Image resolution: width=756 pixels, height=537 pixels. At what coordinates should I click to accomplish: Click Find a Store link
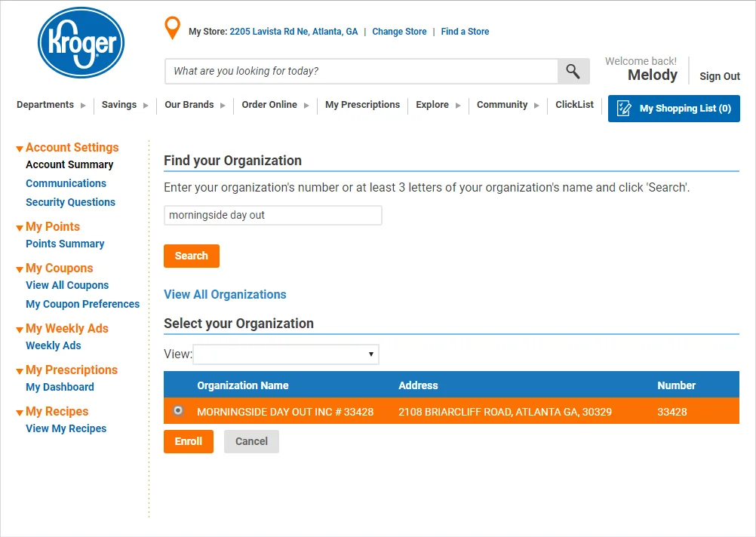(465, 32)
